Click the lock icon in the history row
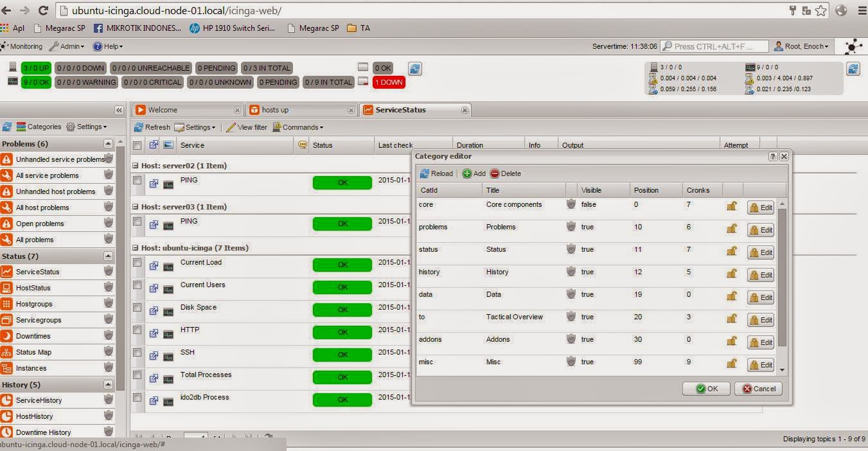The height and width of the screenshot is (451, 868). point(731,274)
